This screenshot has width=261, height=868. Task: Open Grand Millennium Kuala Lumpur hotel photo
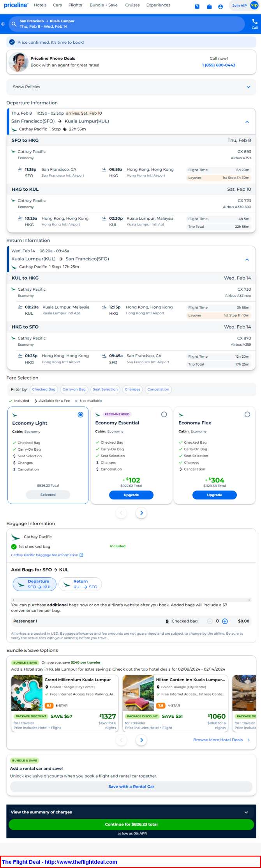(x=27, y=693)
